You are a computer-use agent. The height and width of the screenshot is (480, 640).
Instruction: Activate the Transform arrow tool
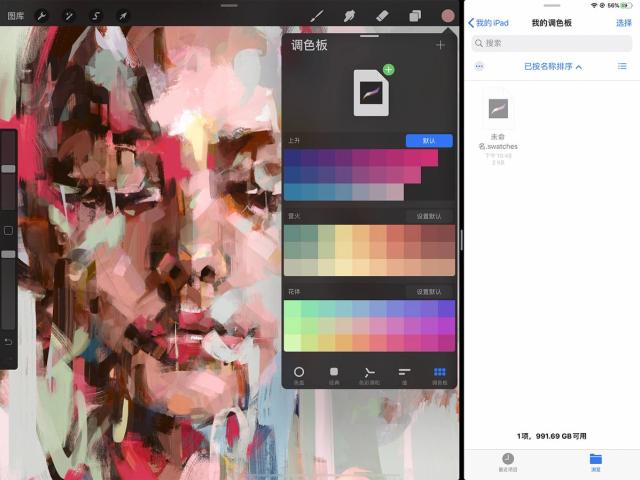pos(123,16)
